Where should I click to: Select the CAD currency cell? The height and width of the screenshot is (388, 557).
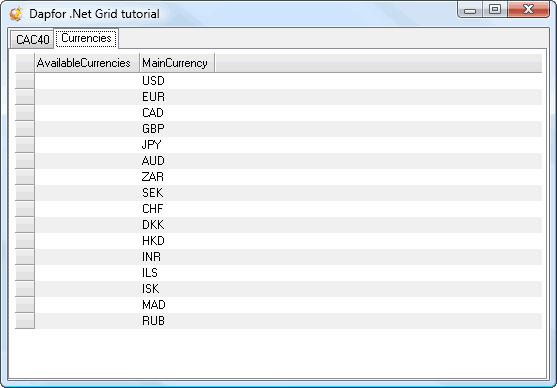click(177, 113)
